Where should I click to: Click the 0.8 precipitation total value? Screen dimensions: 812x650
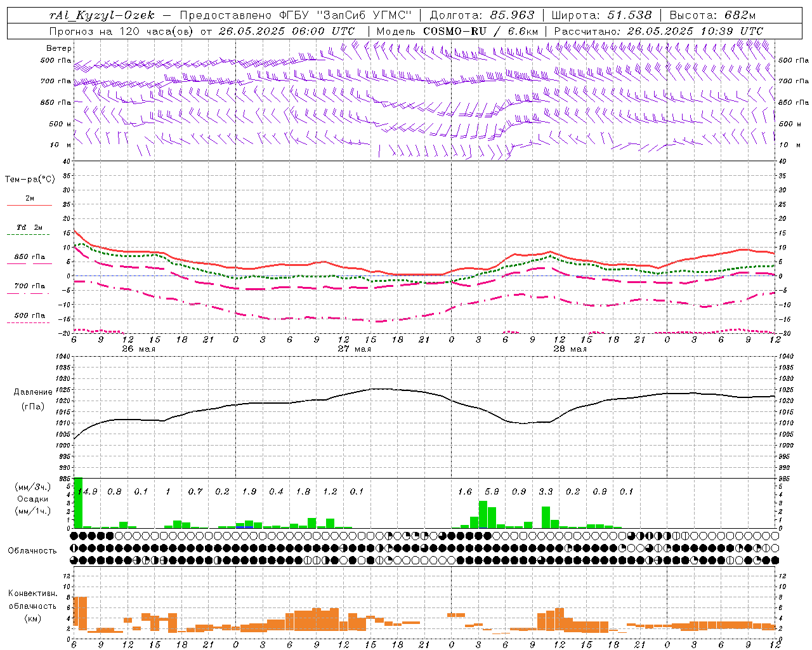[114, 492]
